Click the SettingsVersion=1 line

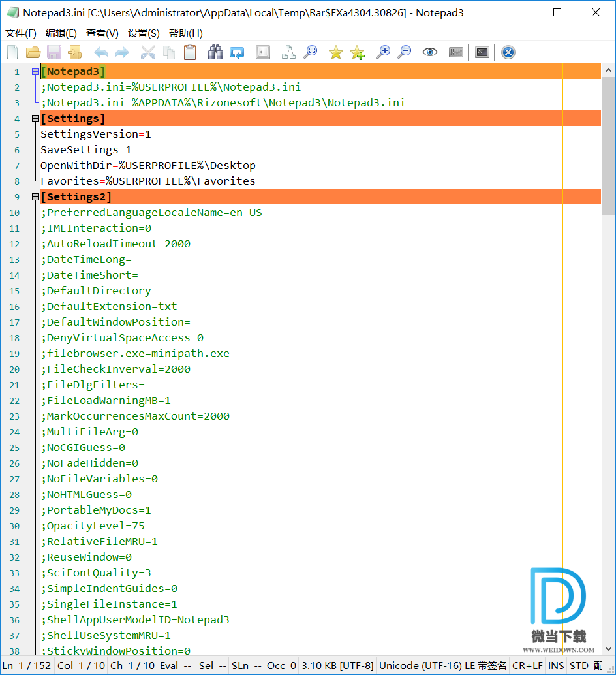95,134
